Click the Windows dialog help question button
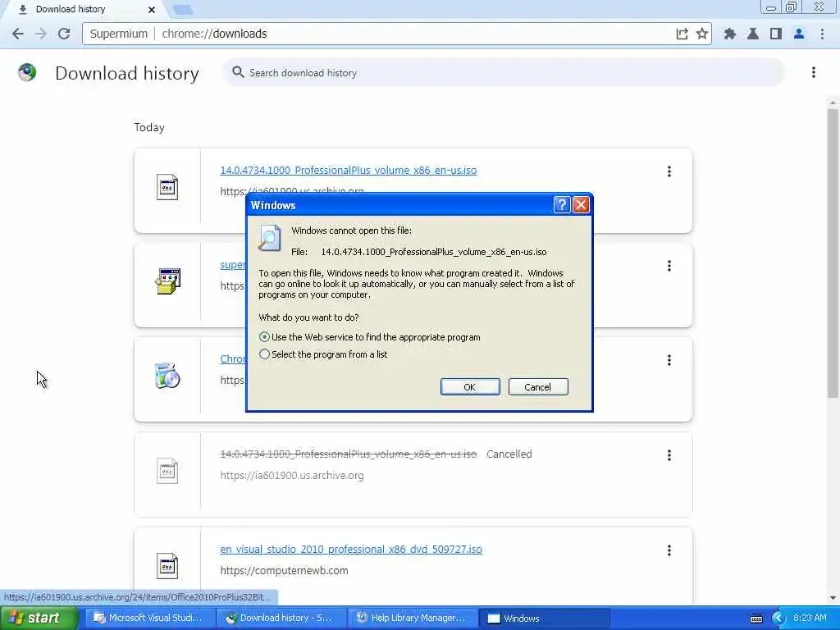Image resolution: width=840 pixels, height=630 pixels. pos(561,204)
